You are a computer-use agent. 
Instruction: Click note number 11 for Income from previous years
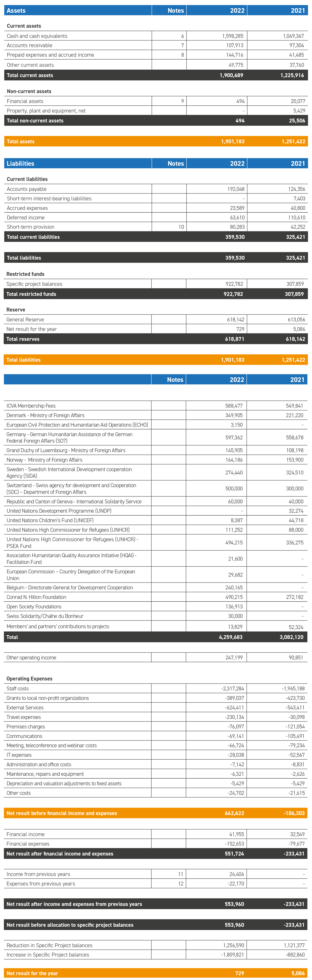pos(180,874)
